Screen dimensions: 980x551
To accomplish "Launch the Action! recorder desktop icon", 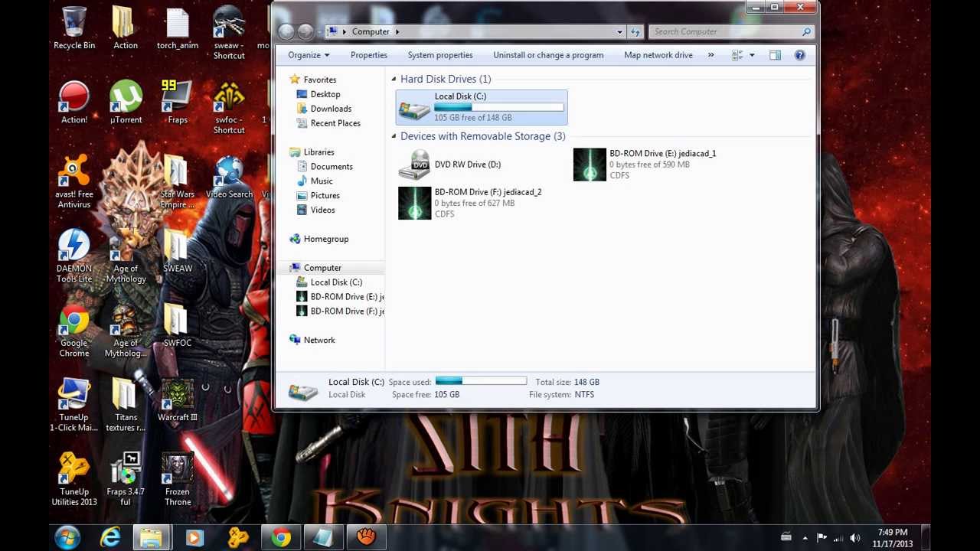I will 74,103.
